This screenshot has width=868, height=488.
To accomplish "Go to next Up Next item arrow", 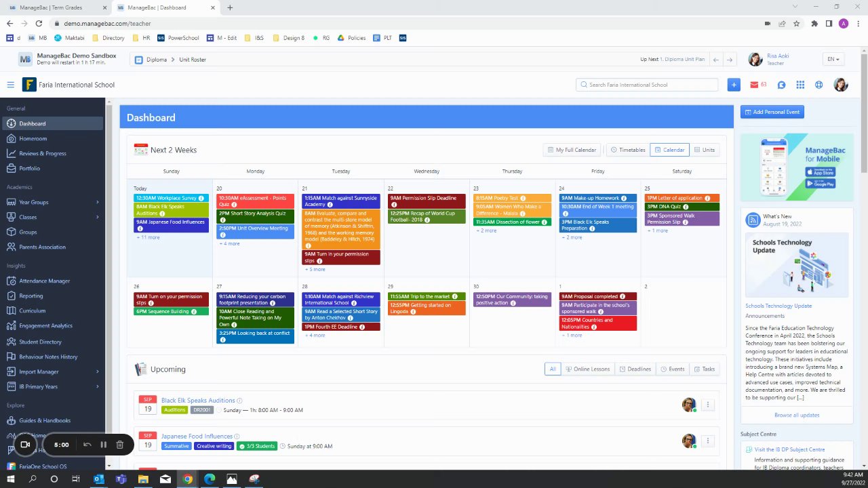I will pos(730,60).
